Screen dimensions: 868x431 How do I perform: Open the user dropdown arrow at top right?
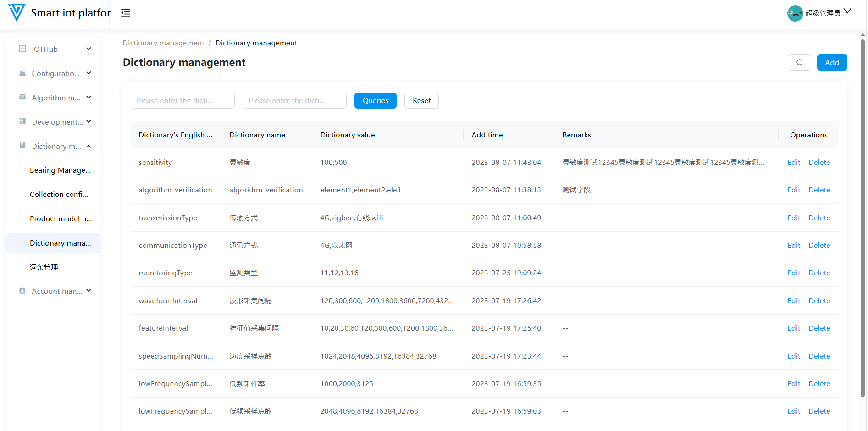(847, 11)
